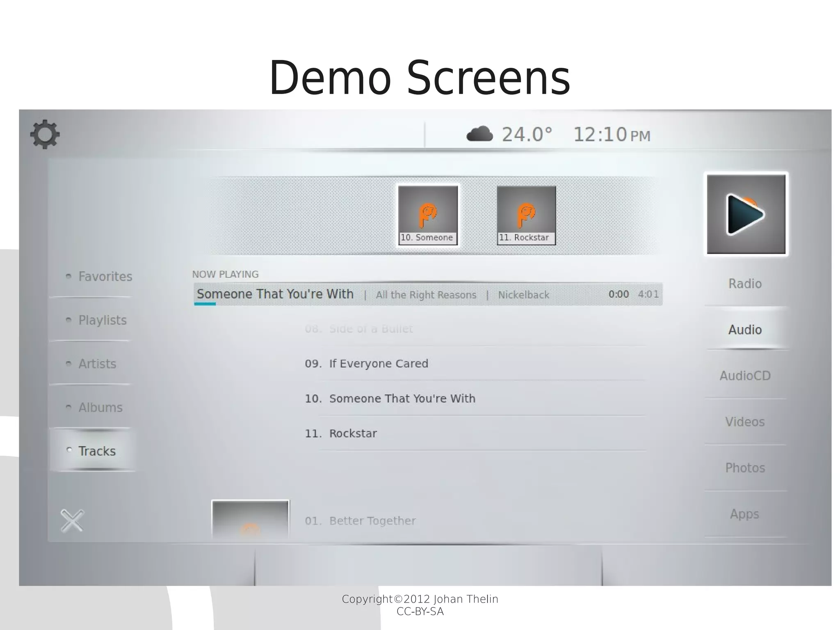Switch to the Videos section
Viewport: 840px width, 630px height.
(x=745, y=422)
